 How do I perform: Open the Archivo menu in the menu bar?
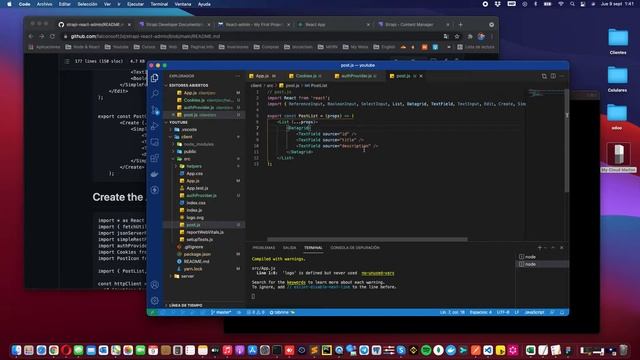tap(44, 4)
